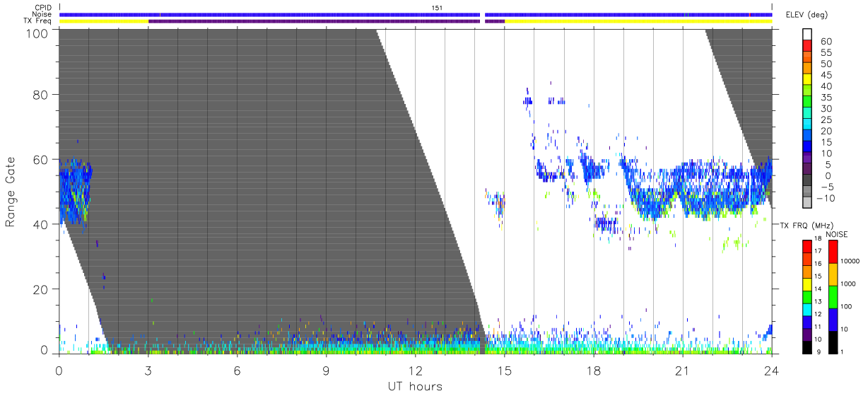Viewport: 868px width, 401px height.
Task: Click the purple segment of the TX Freq strip
Action: click(314, 21)
